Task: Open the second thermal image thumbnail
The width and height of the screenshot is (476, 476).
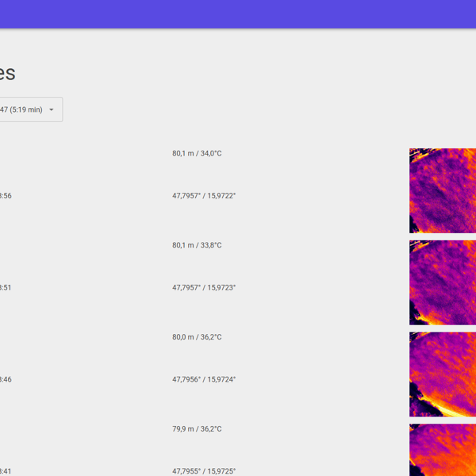Action: coord(442,282)
